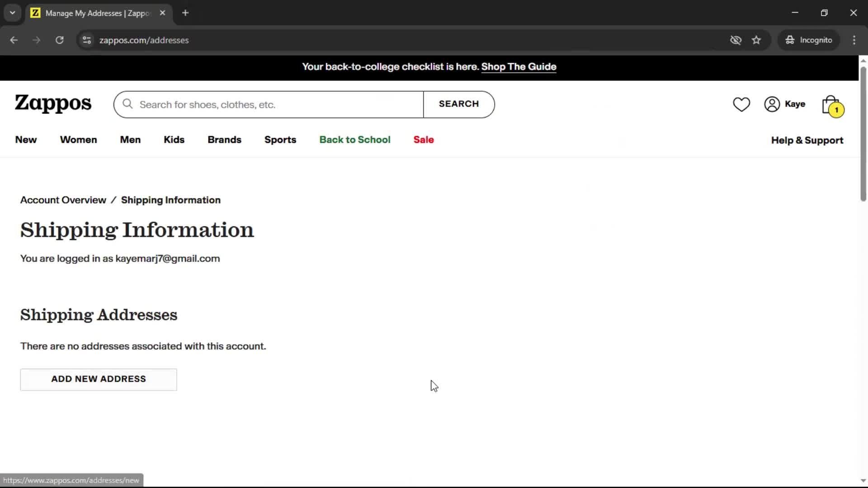This screenshot has width=868, height=488.
Task: Click the Shipping Information breadcrumb
Action: tap(171, 200)
